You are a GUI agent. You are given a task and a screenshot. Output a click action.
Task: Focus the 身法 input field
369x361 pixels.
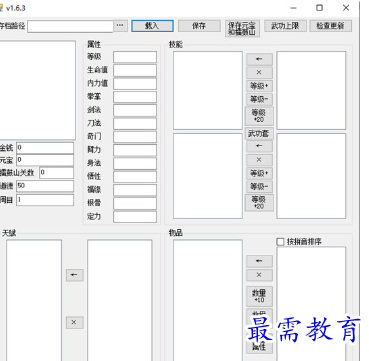pos(135,164)
